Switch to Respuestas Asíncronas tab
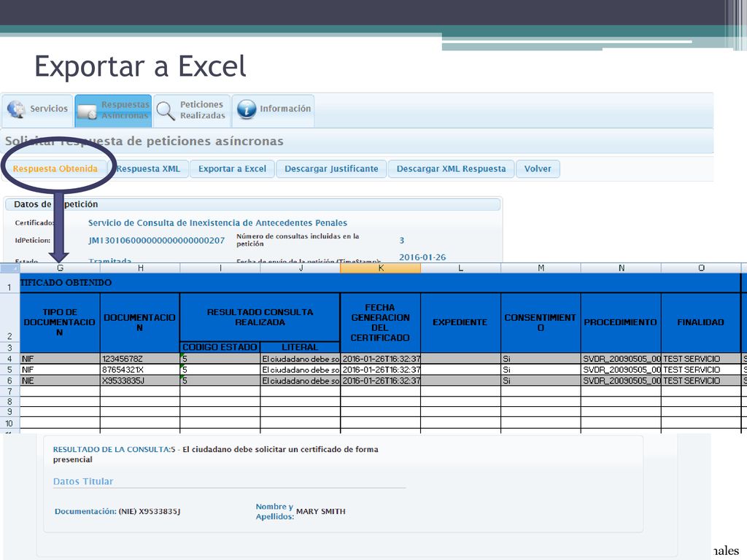Image resolution: width=747 pixels, height=560 pixels. pos(113,111)
